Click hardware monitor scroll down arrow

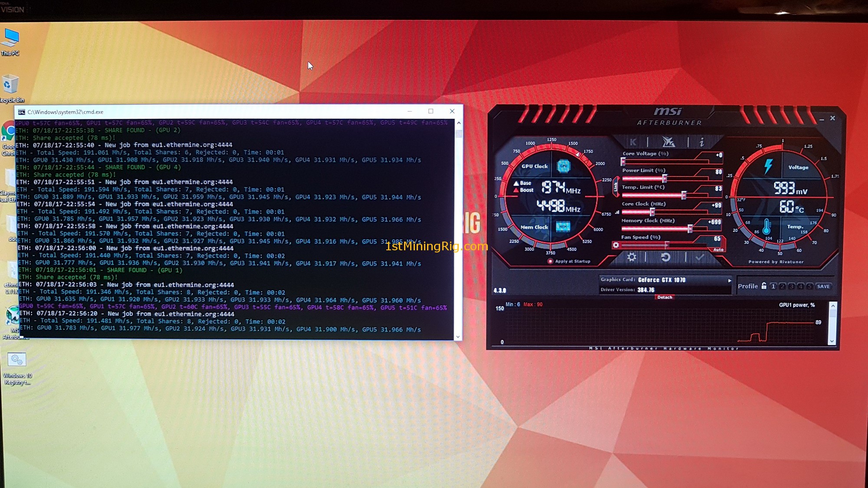832,341
